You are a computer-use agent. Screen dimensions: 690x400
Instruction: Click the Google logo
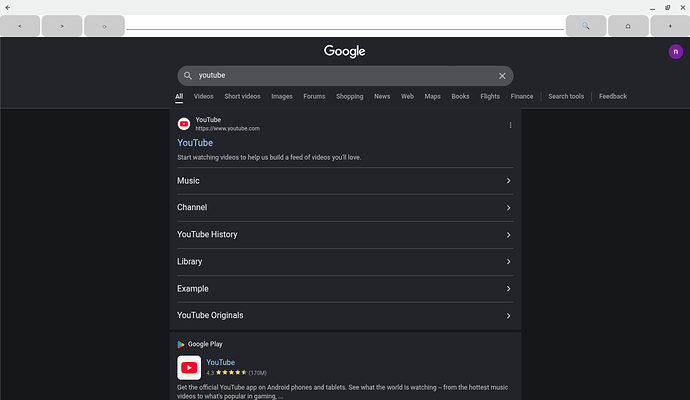tap(345, 51)
